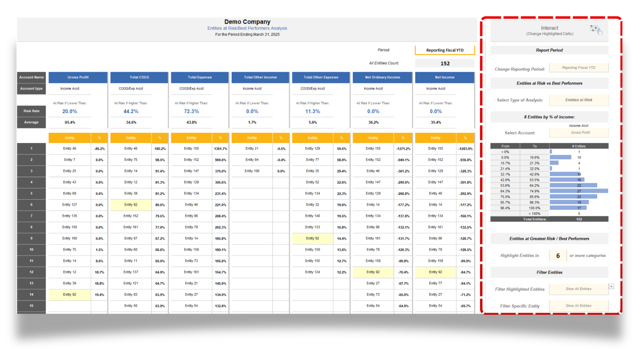The height and width of the screenshot is (349, 644).
Task: Click Entity 21 in Total Other Income
Action: coord(252,149)
